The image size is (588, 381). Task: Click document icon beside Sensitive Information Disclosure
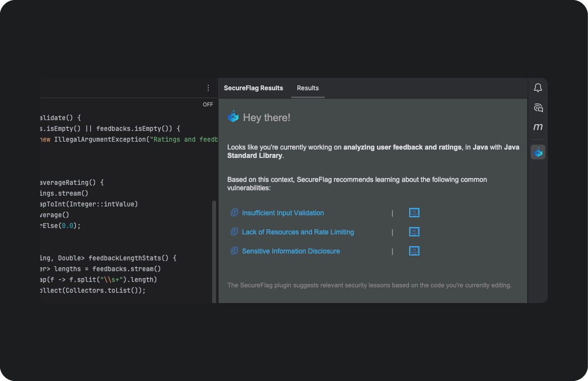[234, 251]
